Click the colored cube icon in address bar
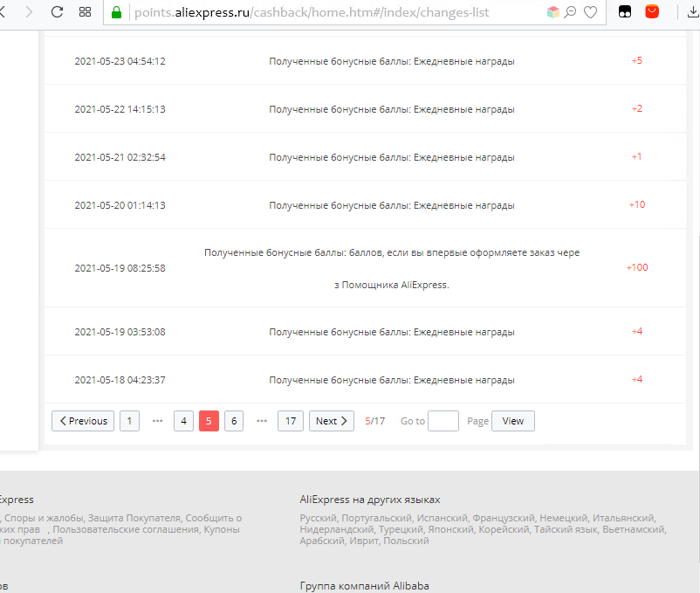700x593 pixels. click(x=552, y=12)
